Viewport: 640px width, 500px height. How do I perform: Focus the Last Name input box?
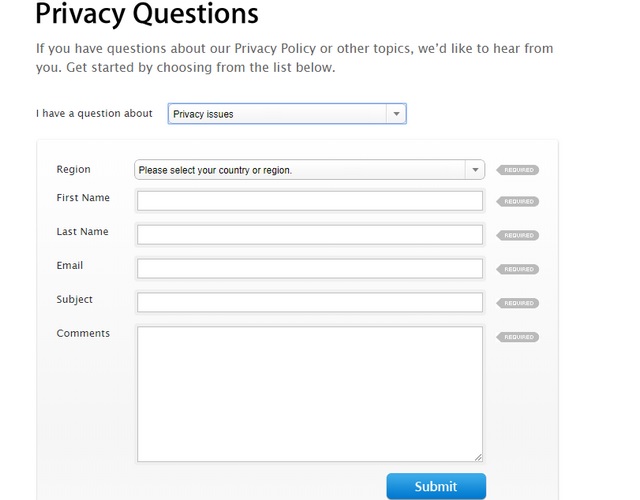309,235
